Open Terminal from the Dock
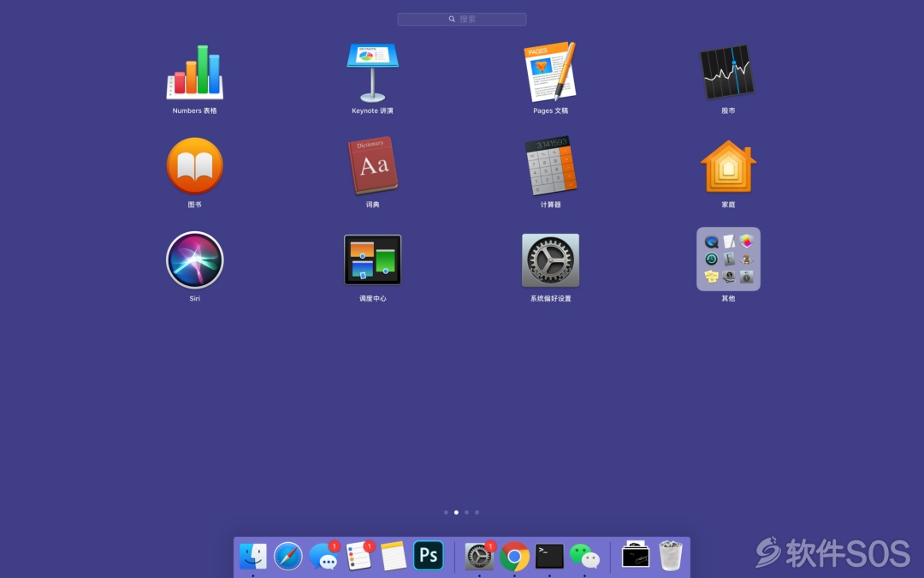Image resolution: width=924 pixels, height=578 pixels. coord(549,557)
